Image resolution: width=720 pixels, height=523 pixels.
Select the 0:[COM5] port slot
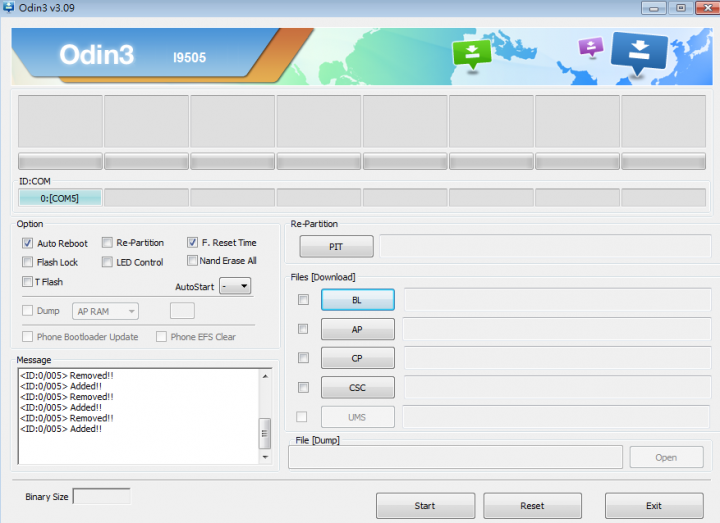pyautogui.click(x=60, y=198)
